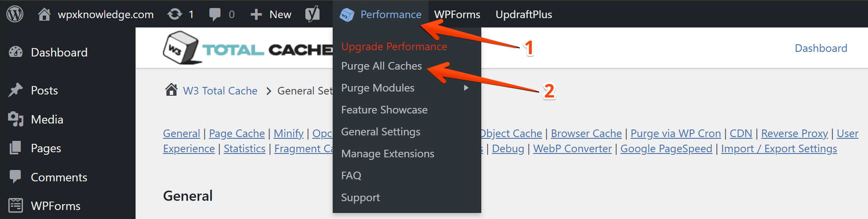Open the Import / Export Settings link

pyautogui.click(x=779, y=149)
